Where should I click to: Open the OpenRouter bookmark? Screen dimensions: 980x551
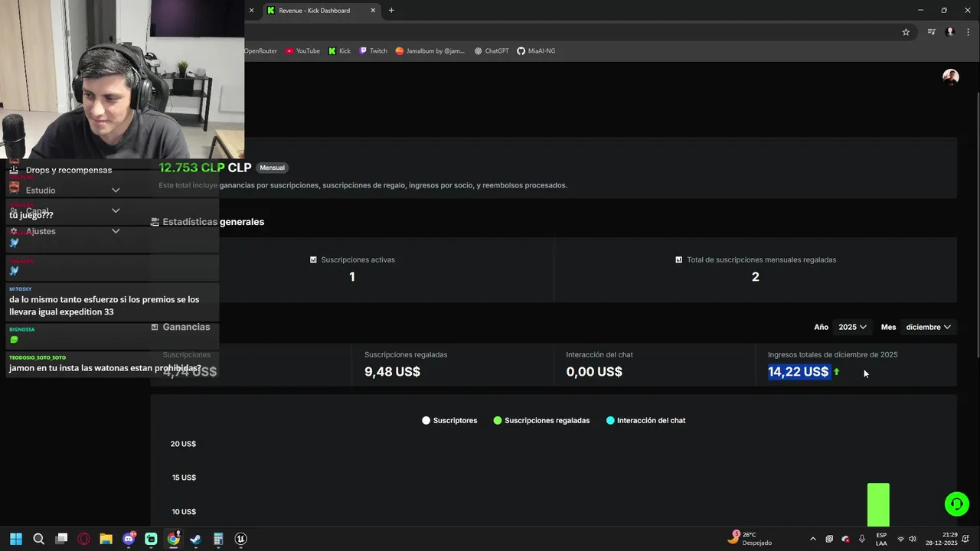[260, 51]
